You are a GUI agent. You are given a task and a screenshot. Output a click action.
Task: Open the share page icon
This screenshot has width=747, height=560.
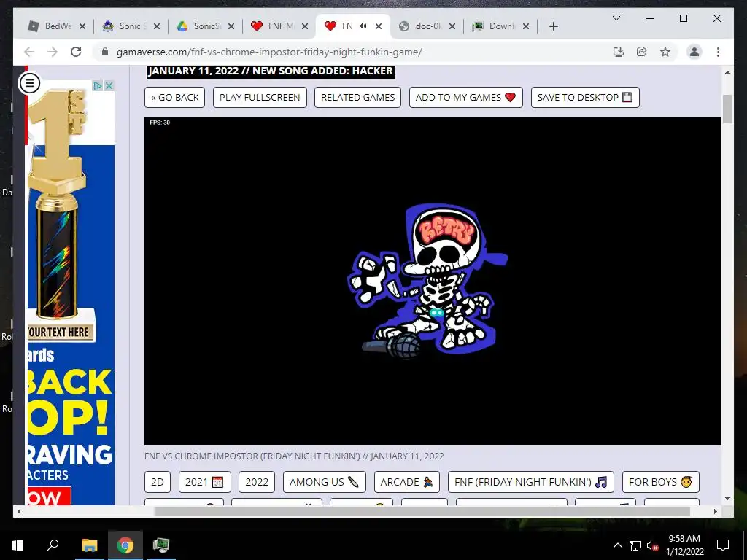pos(642,52)
